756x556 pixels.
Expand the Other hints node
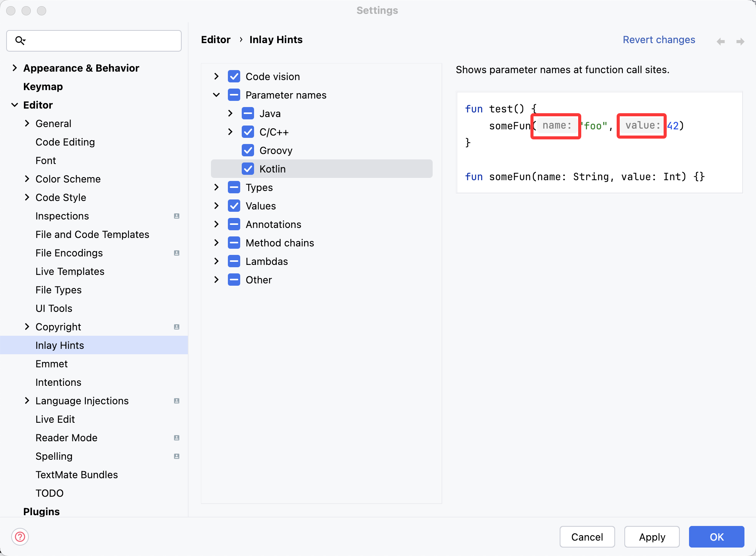point(216,280)
